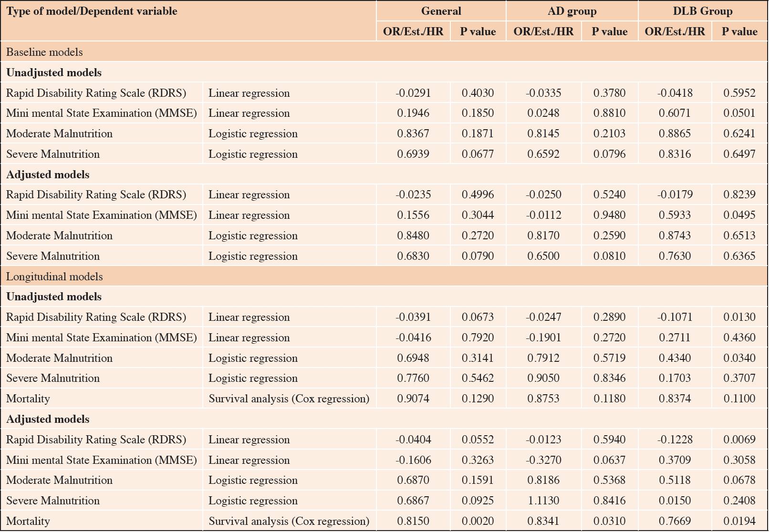Viewport: 770px width, 532px height.
Task: Select DLB P value 0.1100
Action: tap(739, 399)
